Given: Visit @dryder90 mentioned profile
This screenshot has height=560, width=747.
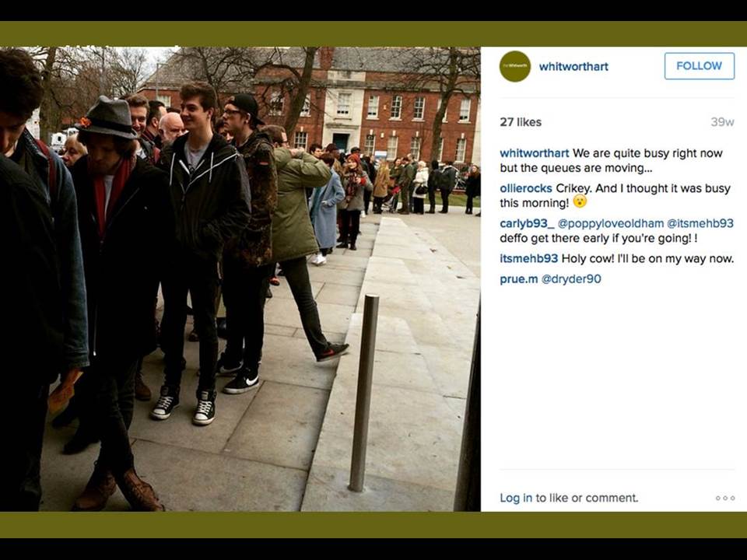Looking at the screenshot, I should pos(571,279).
